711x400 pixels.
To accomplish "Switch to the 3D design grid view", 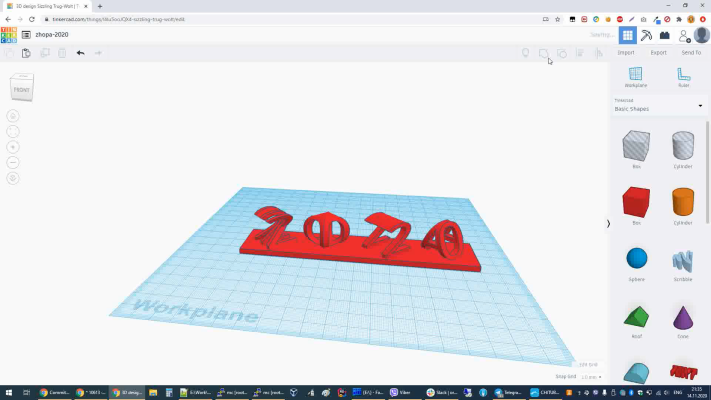I will click(628, 35).
